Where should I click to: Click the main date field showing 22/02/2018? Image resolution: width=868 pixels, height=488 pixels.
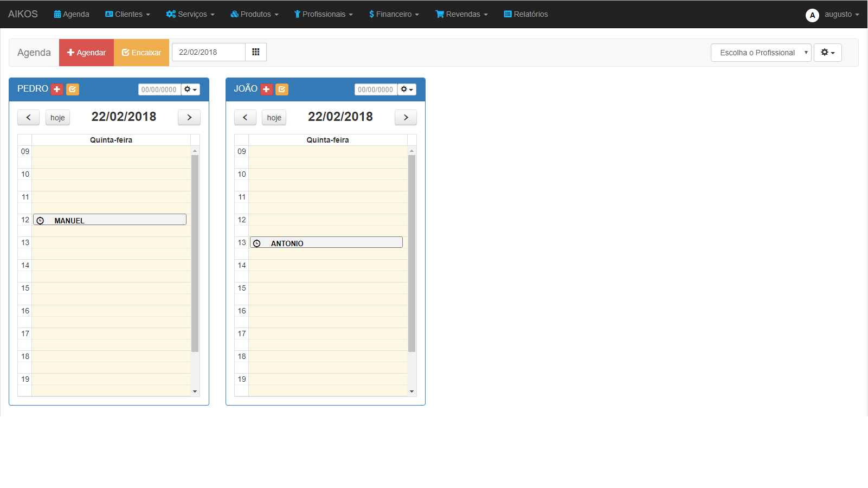[208, 52]
